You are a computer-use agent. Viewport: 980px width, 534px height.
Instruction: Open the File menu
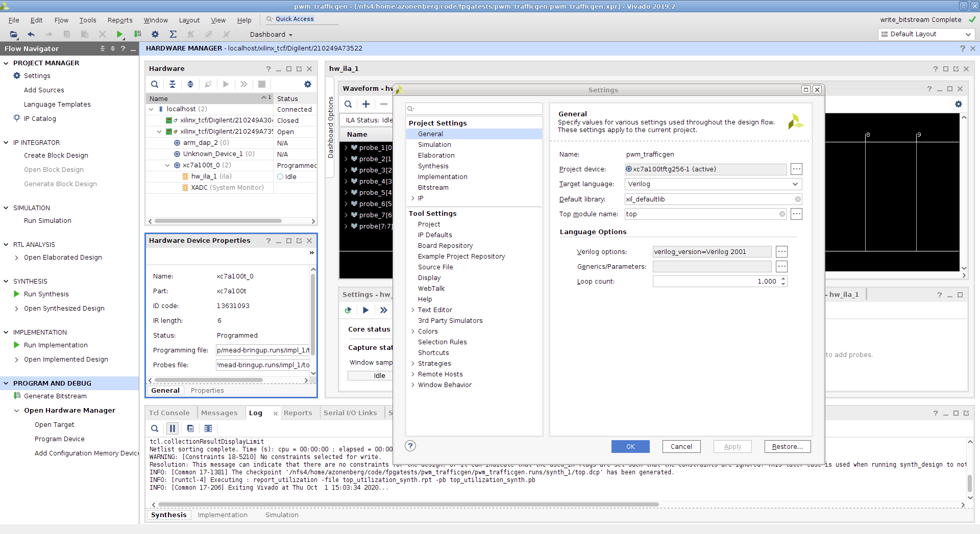[x=14, y=20]
